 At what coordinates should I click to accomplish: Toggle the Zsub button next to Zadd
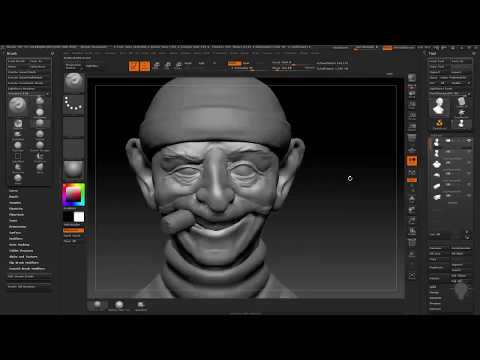click(246, 63)
